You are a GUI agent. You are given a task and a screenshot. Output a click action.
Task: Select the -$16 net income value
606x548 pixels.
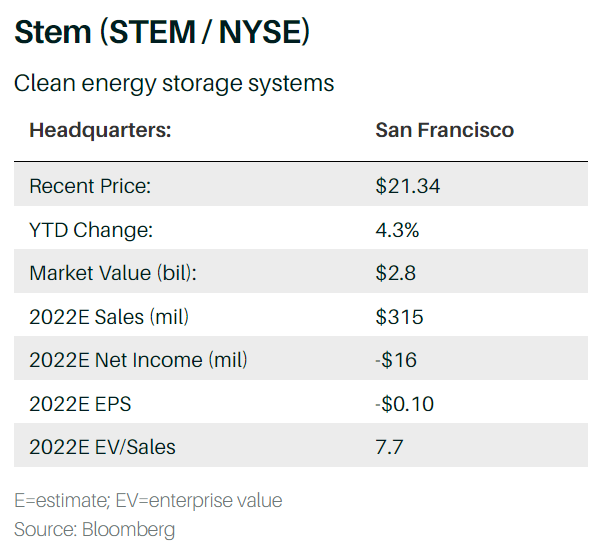coord(397,360)
